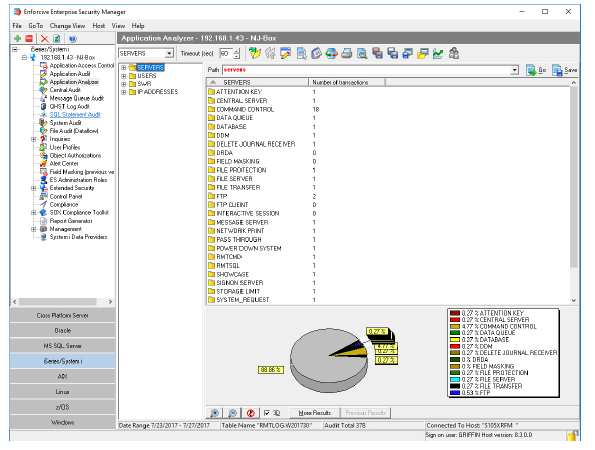The height and width of the screenshot is (450, 595).
Task: Click the More Results button
Action: pyautogui.click(x=315, y=413)
